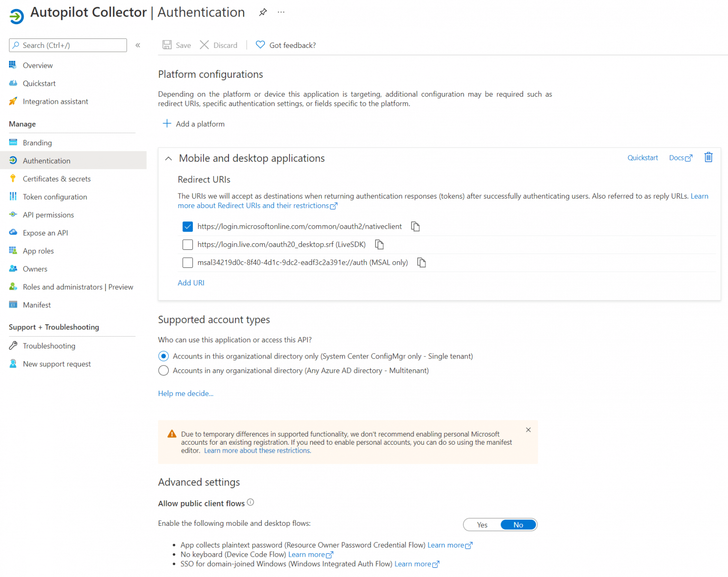Check the login.live.com LiveSDK redirect URI
This screenshot has height=577, width=728.
(188, 244)
